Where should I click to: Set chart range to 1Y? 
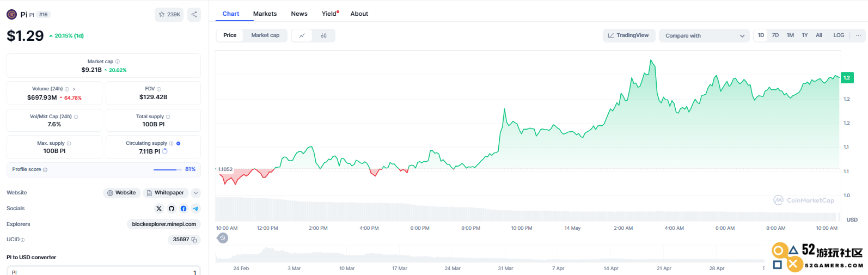click(x=804, y=35)
